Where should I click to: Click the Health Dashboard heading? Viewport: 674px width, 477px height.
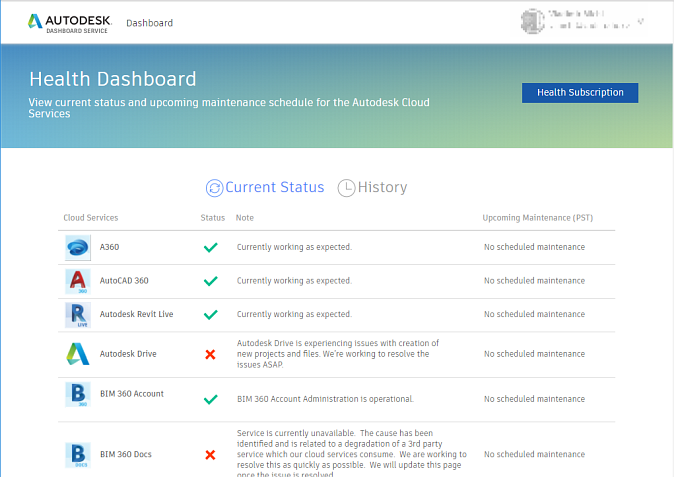tap(113, 80)
